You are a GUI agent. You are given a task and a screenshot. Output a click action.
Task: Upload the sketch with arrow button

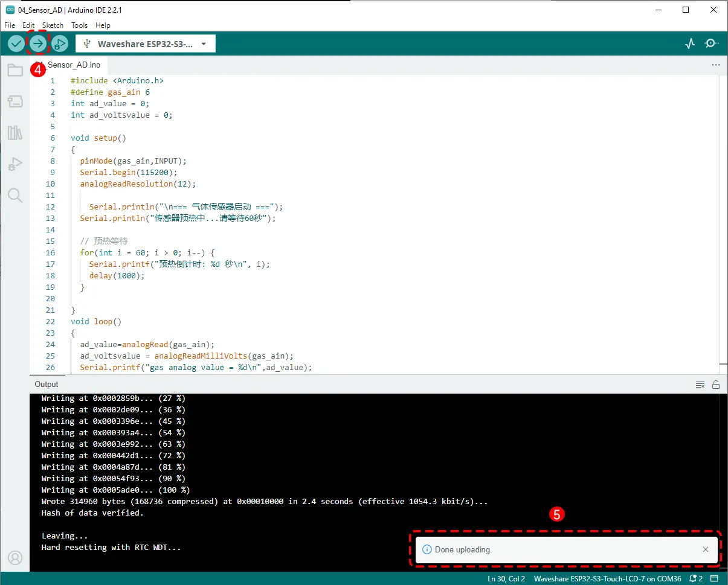pos(38,43)
